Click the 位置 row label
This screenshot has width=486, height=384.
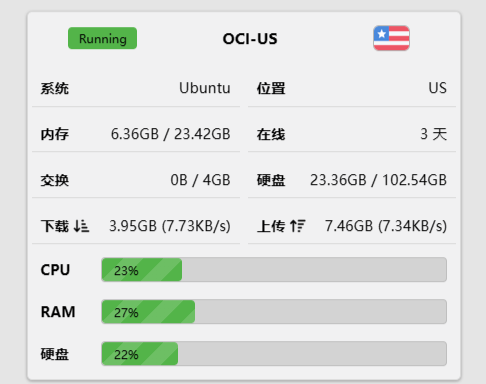tap(271, 89)
